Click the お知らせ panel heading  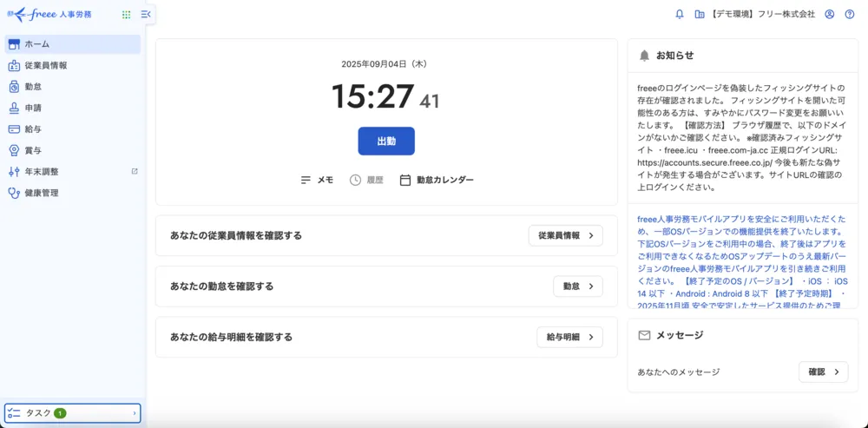click(674, 56)
